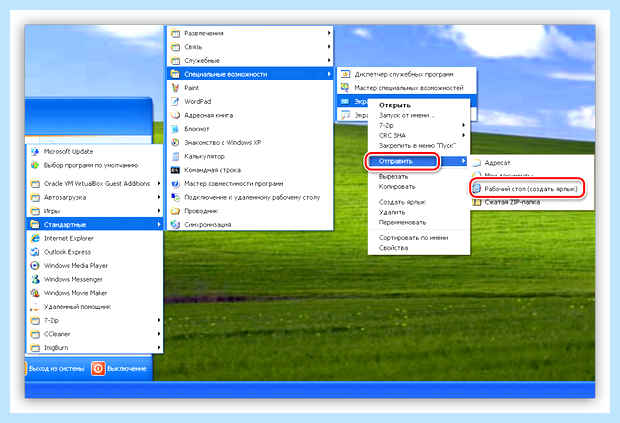This screenshot has width=620, height=423.
Task: Choose Закрепить в меню "Пуск"
Action: click(x=417, y=145)
